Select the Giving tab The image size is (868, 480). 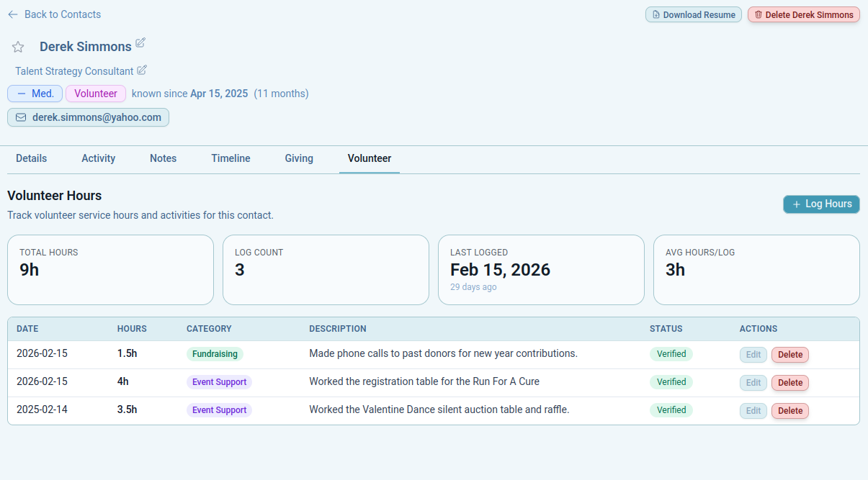[x=299, y=158]
